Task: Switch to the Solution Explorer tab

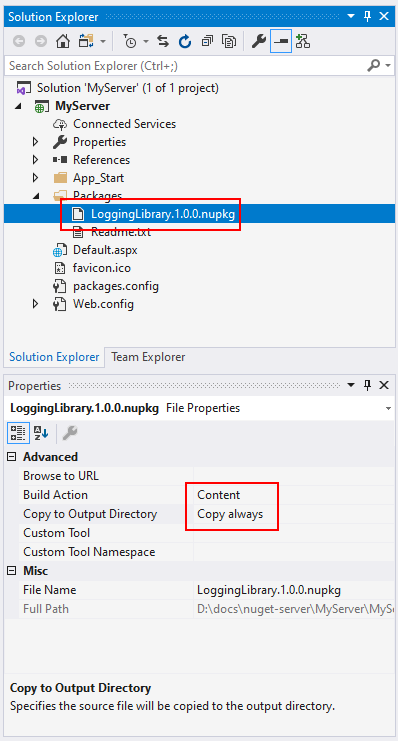Action: 54,357
